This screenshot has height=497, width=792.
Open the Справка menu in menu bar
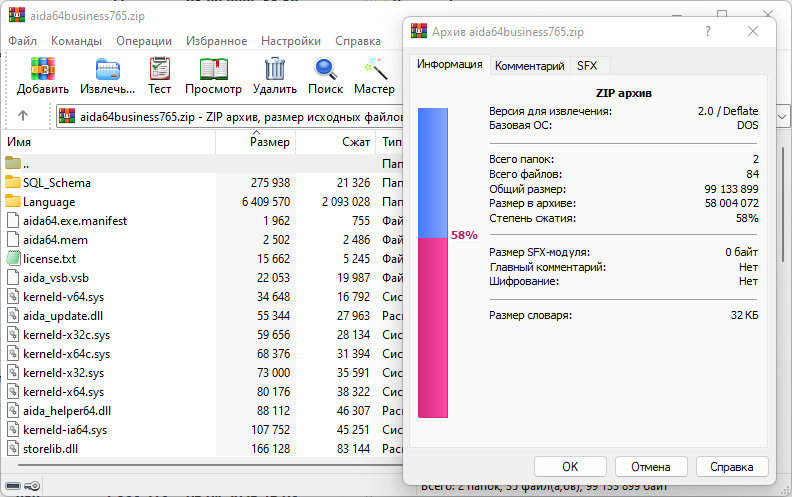358,41
